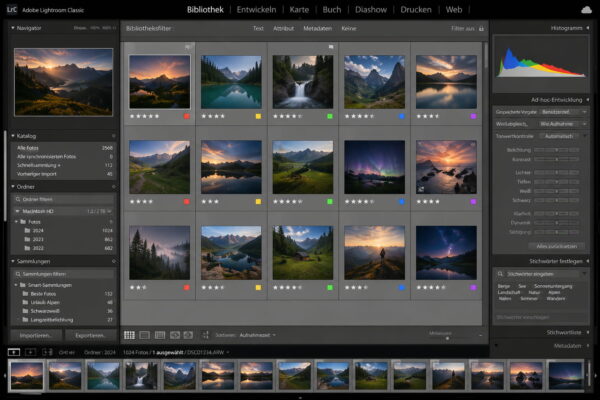Open the Sortieren Aufnahmezeit dropdown
600x400 pixels.
click(x=258, y=335)
